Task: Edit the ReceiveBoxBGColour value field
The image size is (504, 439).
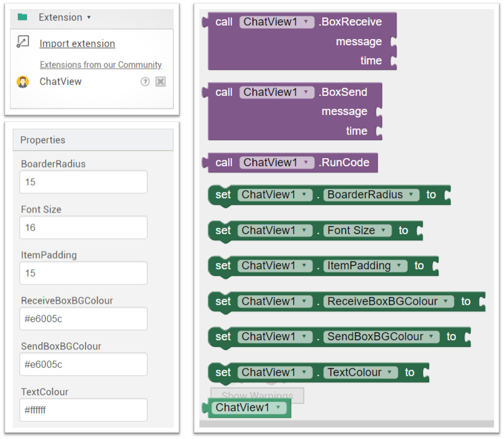Action: (x=84, y=319)
